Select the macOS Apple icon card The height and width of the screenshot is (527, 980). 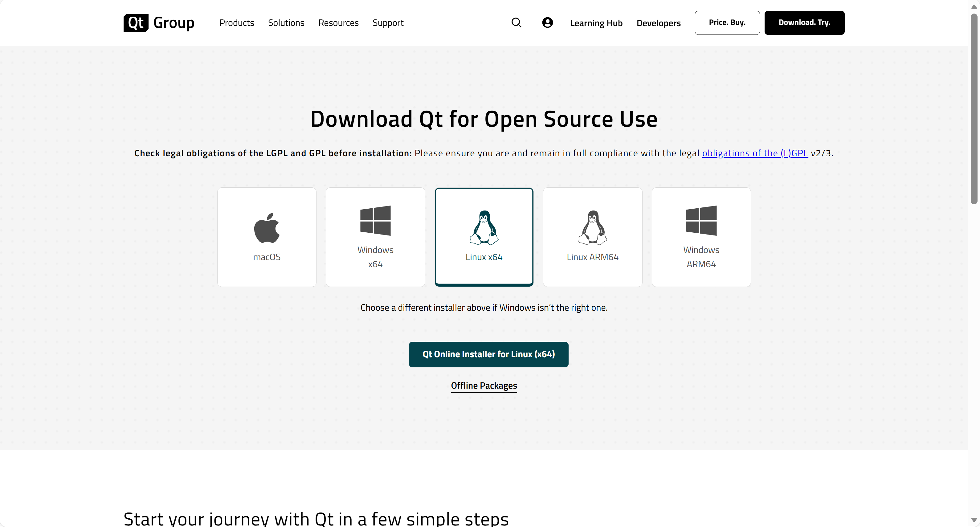(x=267, y=237)
